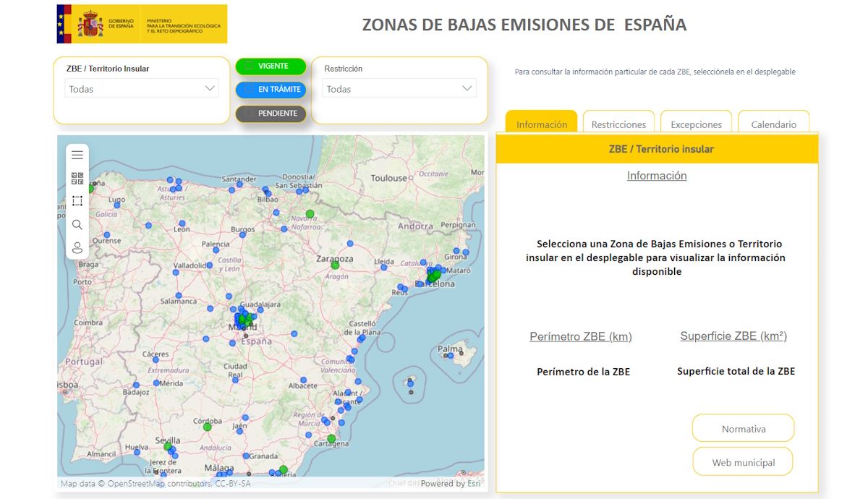Click the Powered by Esri link
This screenshot has height=499, width=868.
[x=450, y=483]
